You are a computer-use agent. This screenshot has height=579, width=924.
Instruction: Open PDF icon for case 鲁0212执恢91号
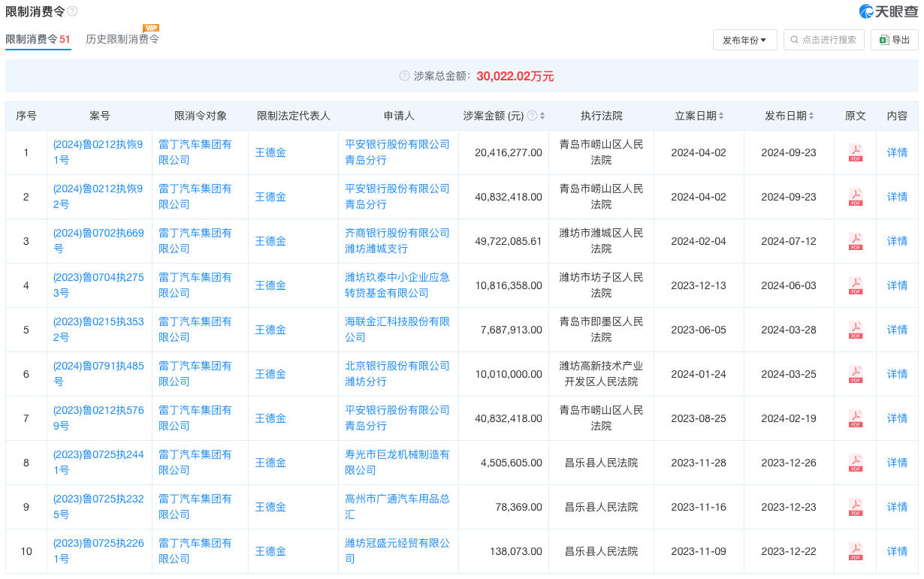[855, 152]
